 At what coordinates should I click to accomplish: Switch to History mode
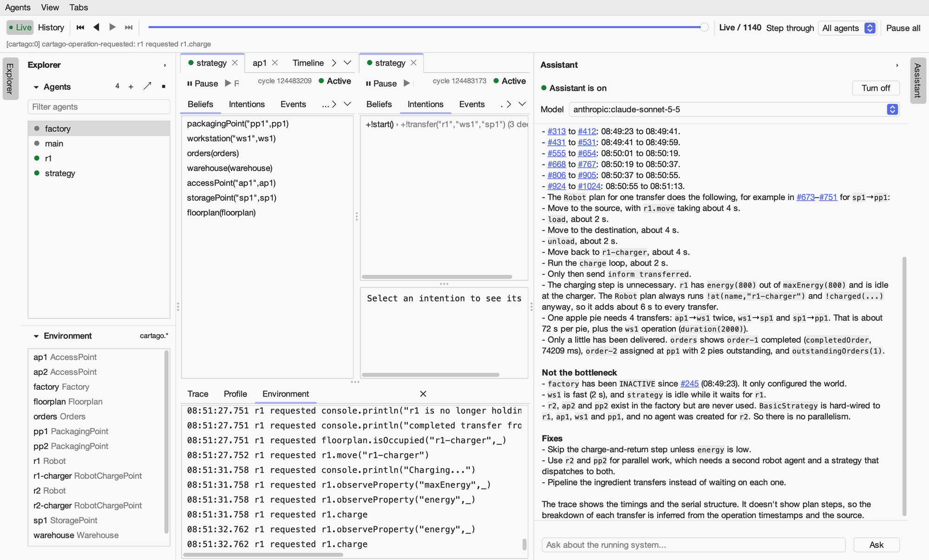(51, 27)
